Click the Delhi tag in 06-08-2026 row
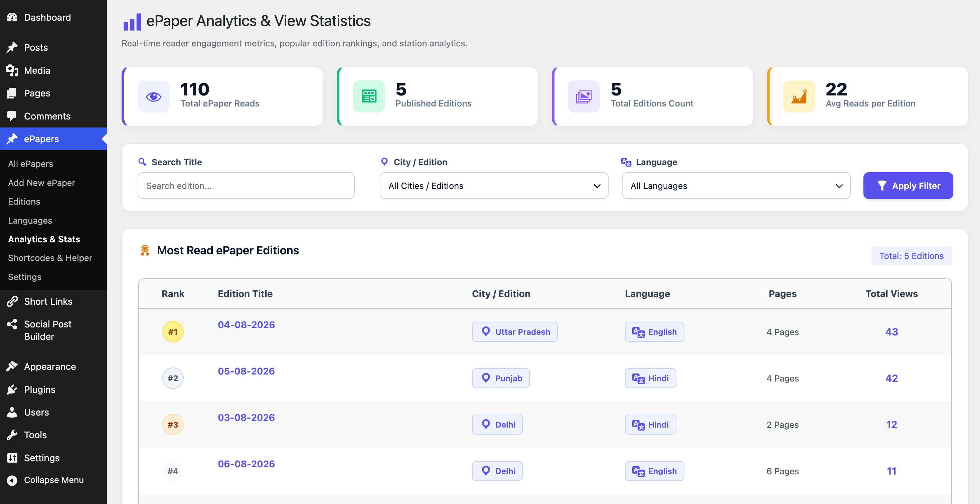Screen dimensions: 980x504 497,471
